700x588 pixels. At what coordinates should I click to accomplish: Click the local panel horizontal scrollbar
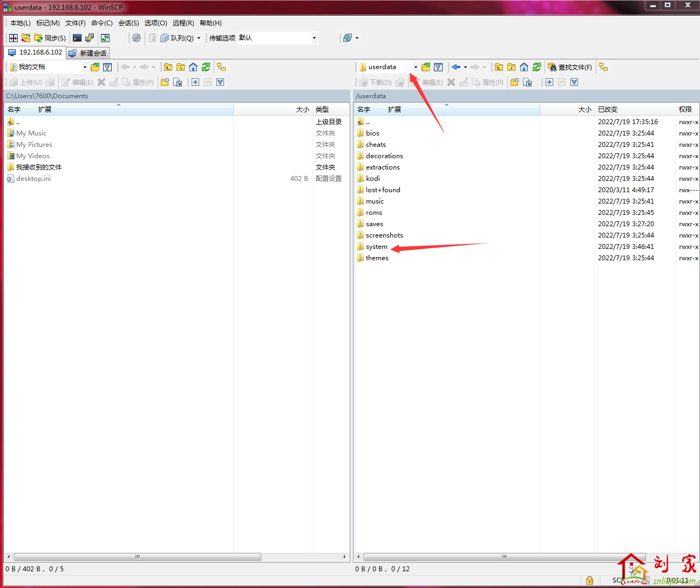point(138,557)
